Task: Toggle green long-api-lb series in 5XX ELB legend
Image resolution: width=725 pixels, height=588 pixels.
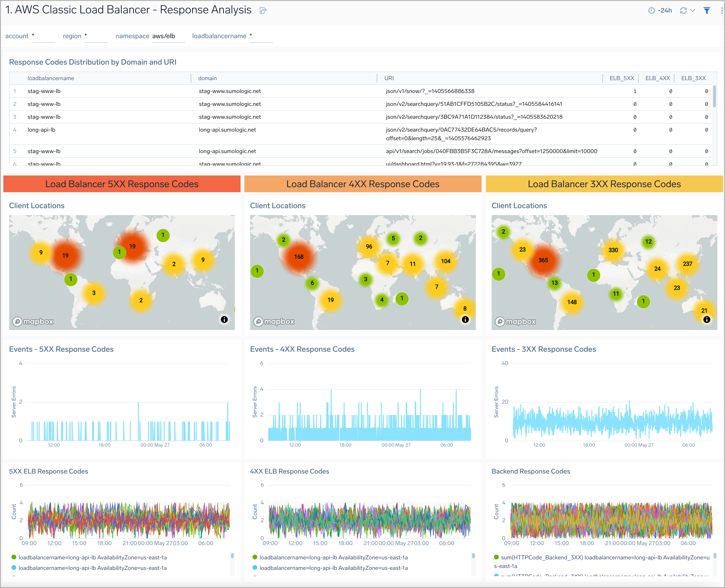Action: 89,557
